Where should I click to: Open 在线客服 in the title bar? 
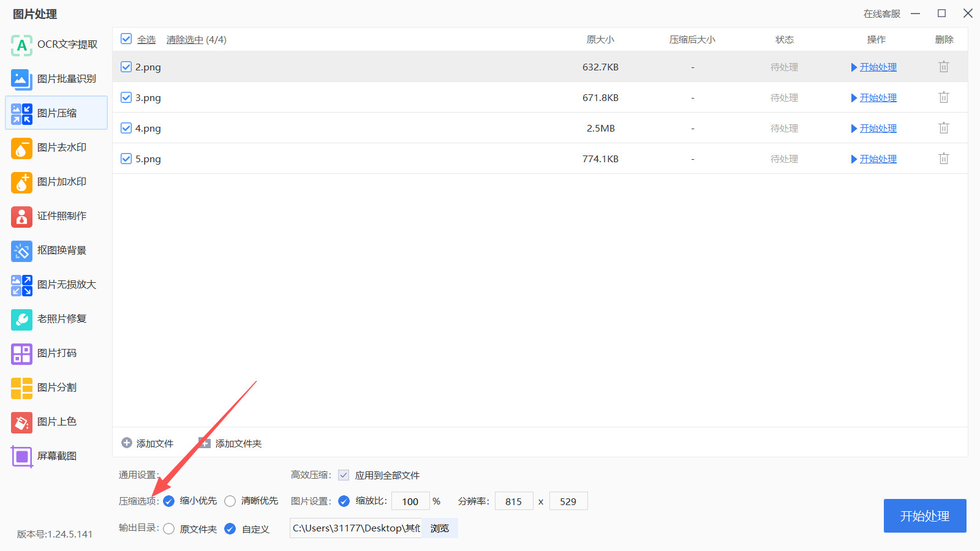882,14
